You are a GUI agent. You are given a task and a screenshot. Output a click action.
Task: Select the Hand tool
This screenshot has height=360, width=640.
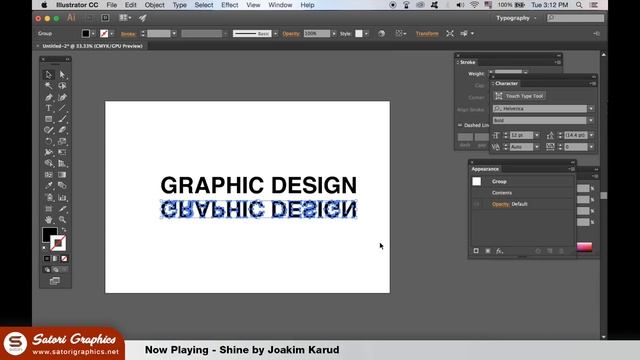pyautogui.click(x=49, y=220)
